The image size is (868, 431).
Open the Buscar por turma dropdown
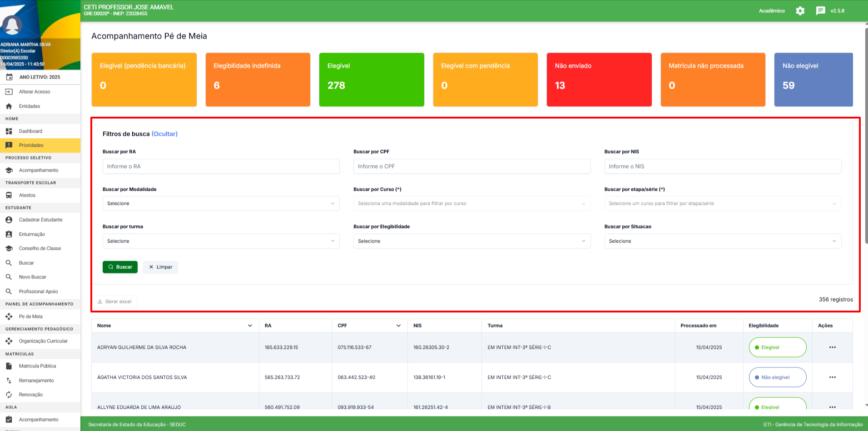click(221, 241)
